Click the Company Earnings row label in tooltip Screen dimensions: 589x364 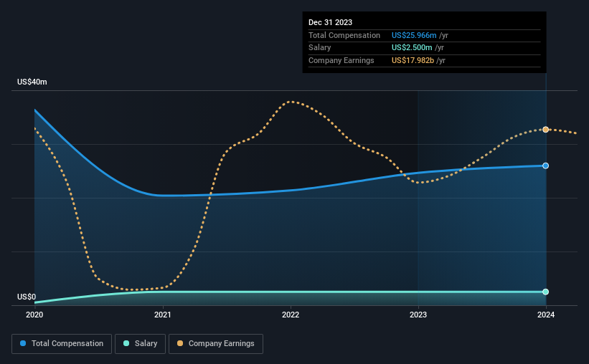tap(341, 60)
